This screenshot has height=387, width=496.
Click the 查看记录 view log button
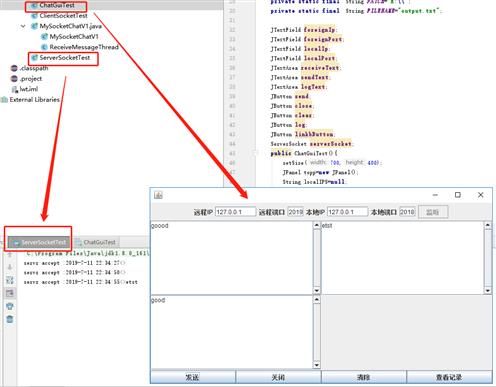pos(449,377)
